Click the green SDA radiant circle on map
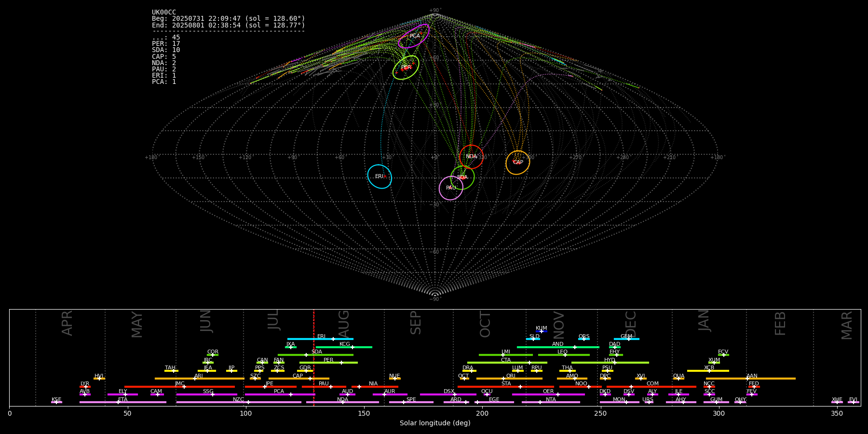Screen dimensions: 868x434 click(x=462, y=177)
